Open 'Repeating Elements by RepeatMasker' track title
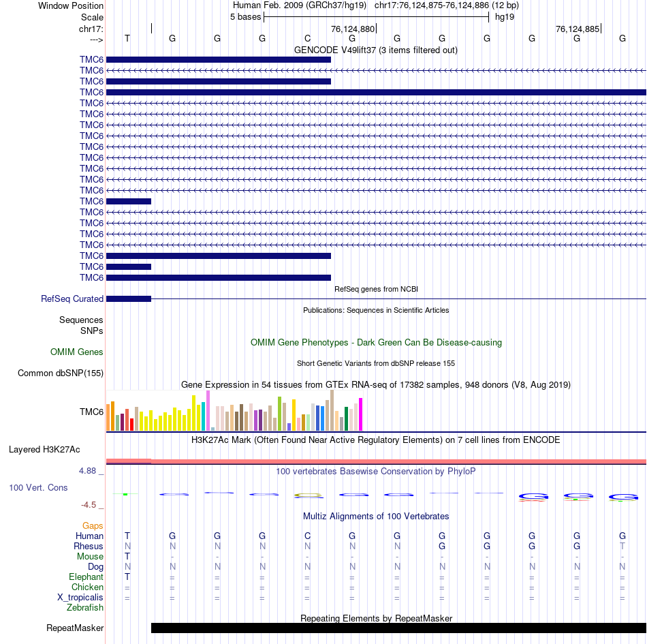This screenshot has width=647, height=644. click(376, 618)
